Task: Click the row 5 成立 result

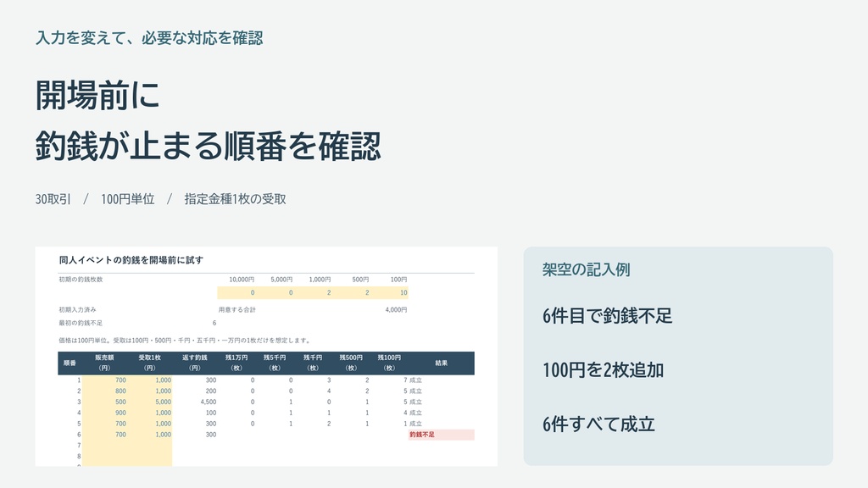Action: (x=415, y=424)
